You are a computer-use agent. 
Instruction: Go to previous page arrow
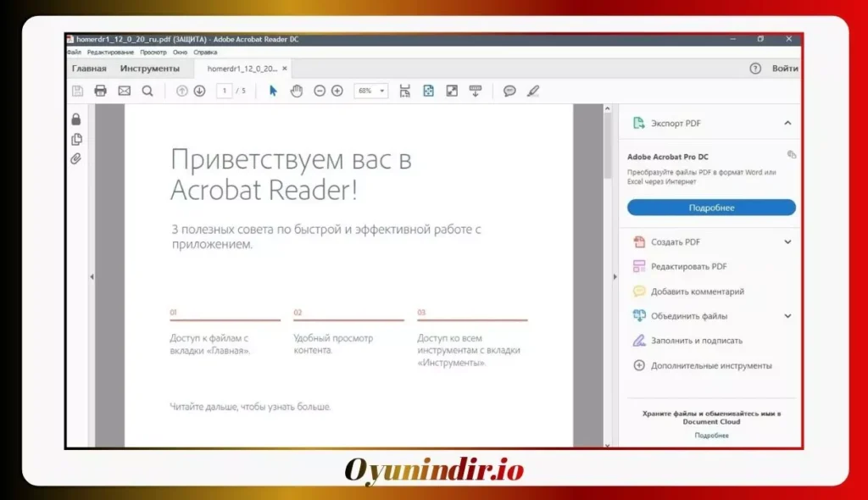(181, 91)
